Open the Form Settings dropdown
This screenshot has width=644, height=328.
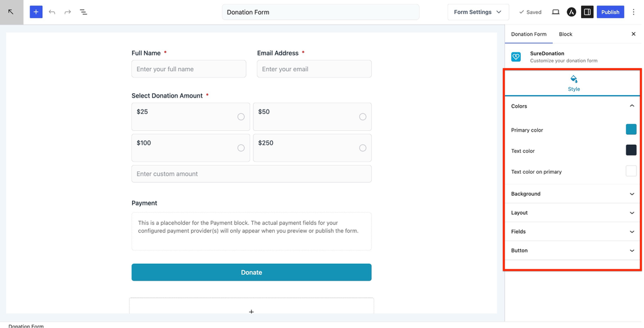point(478,12)
